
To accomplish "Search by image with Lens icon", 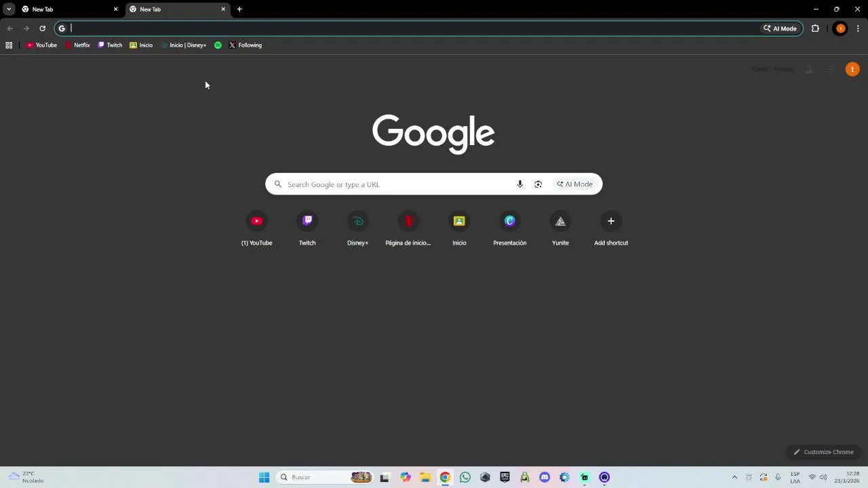I will click(538, 184).
